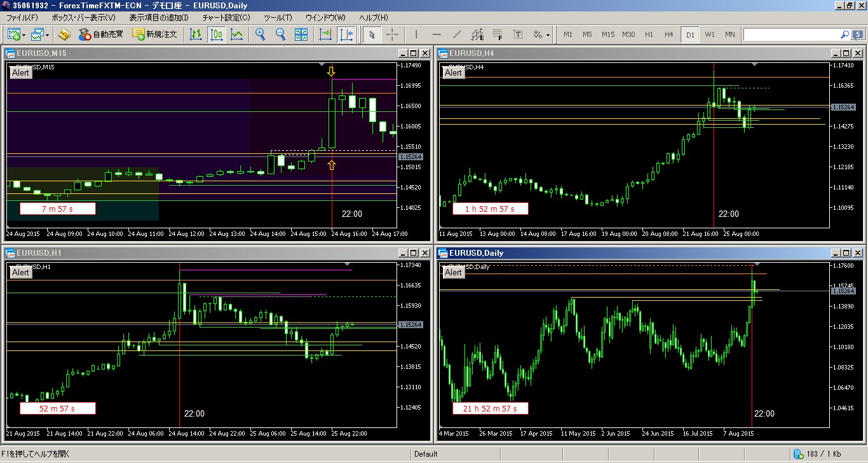Toggle candlestick chart mode

click(x=216, y=34)
